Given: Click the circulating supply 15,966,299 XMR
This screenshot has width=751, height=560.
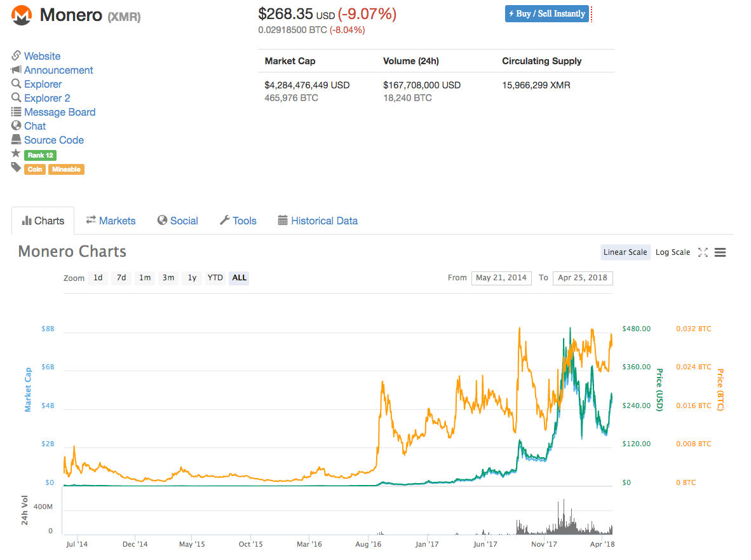Looking at the screenshot, I should (x=536, y=85).
